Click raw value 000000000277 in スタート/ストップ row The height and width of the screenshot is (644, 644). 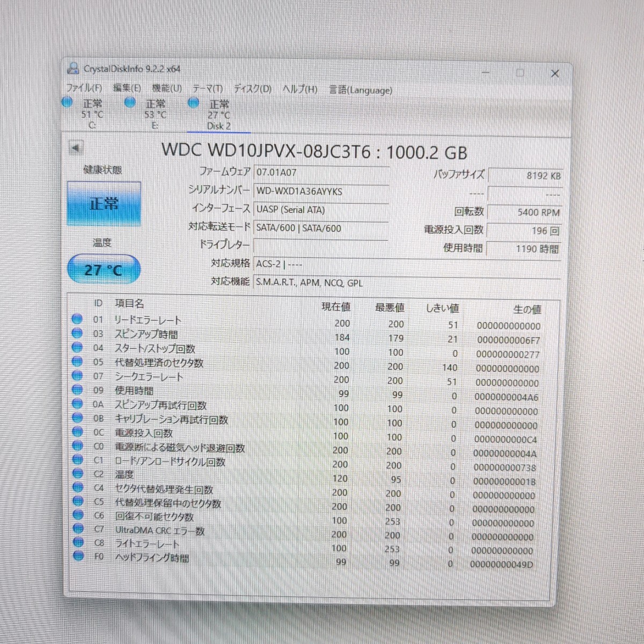pos(508,355)
